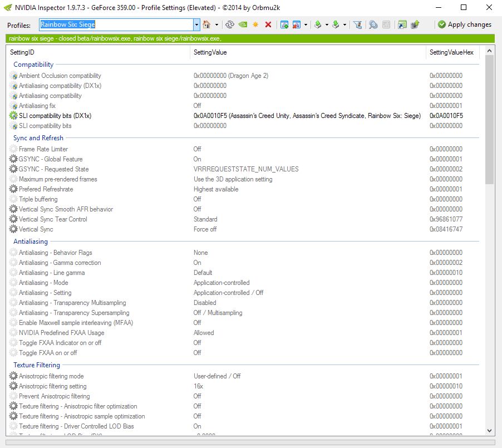Screen dimensions: 502x448
Task: Click the red X delete profile icon
Action: [x=268, y=24]
